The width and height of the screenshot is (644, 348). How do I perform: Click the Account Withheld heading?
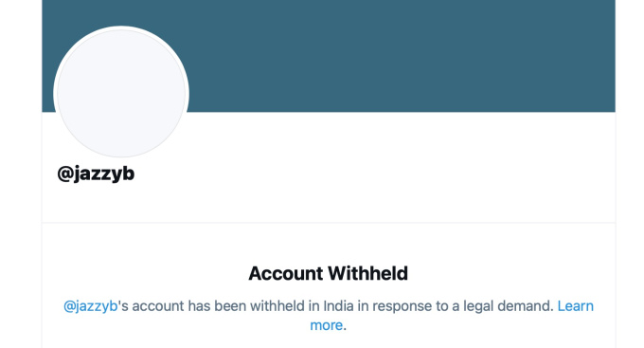click(x=329, y=273)
